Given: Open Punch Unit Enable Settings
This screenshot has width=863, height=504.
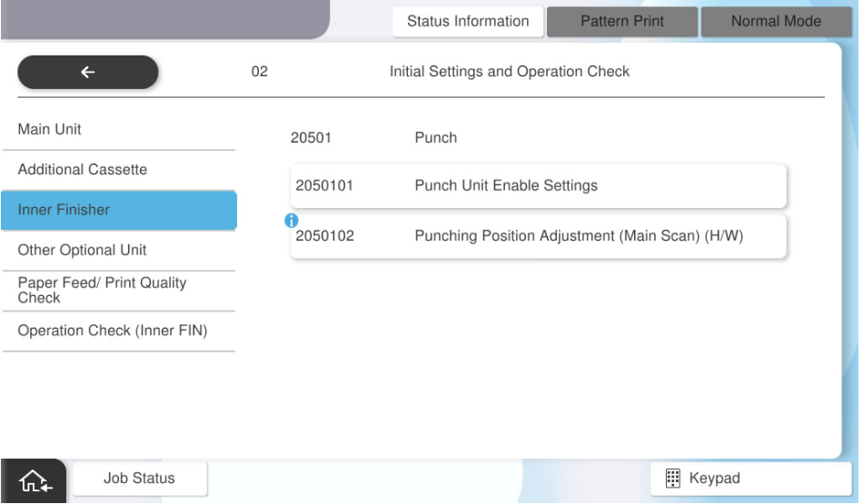Looking at the screenshot, I should [538, 186].
